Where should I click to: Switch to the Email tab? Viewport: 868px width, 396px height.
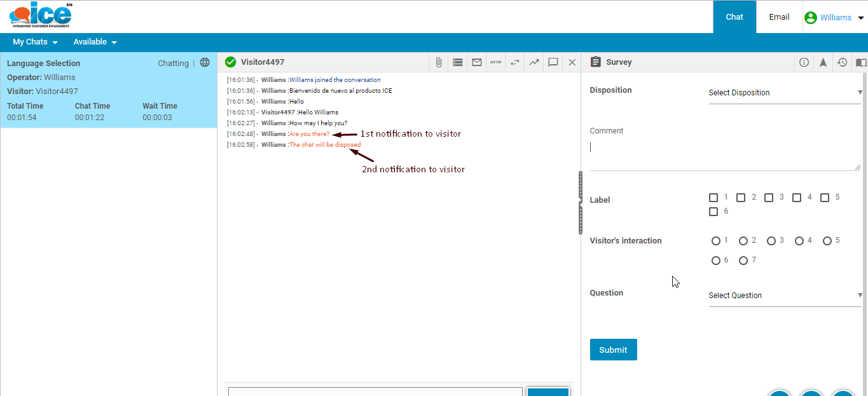pos(779,17)
